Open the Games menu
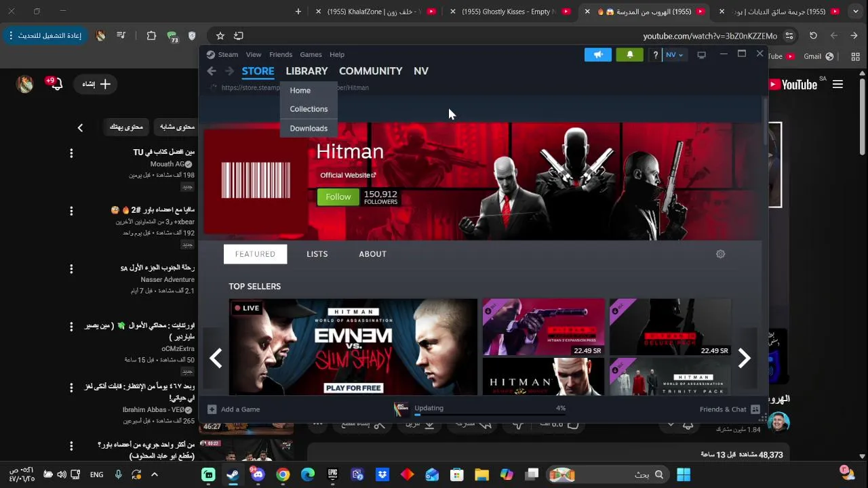 click(x=311, y=55)
